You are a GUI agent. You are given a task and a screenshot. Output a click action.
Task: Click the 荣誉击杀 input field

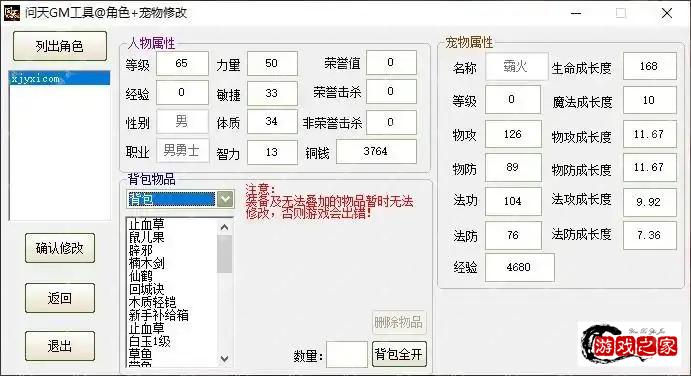(x=391, y=92)
